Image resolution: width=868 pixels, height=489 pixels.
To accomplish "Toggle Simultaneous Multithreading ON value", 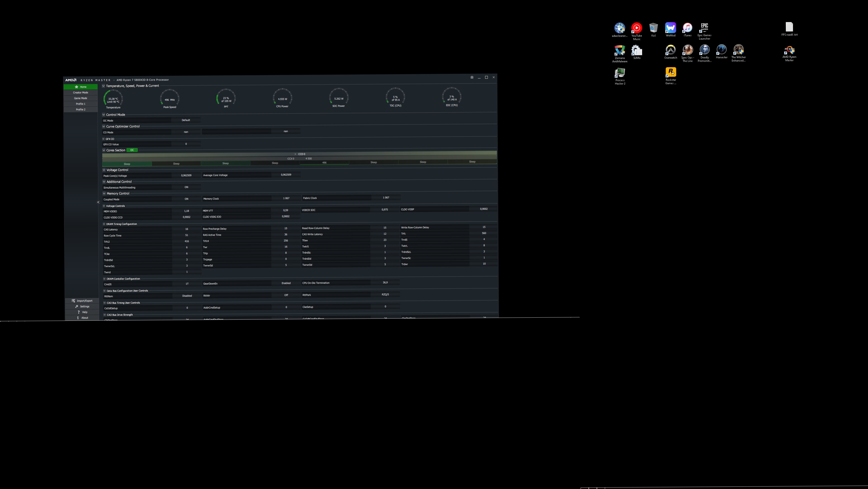I will [186, 187].
